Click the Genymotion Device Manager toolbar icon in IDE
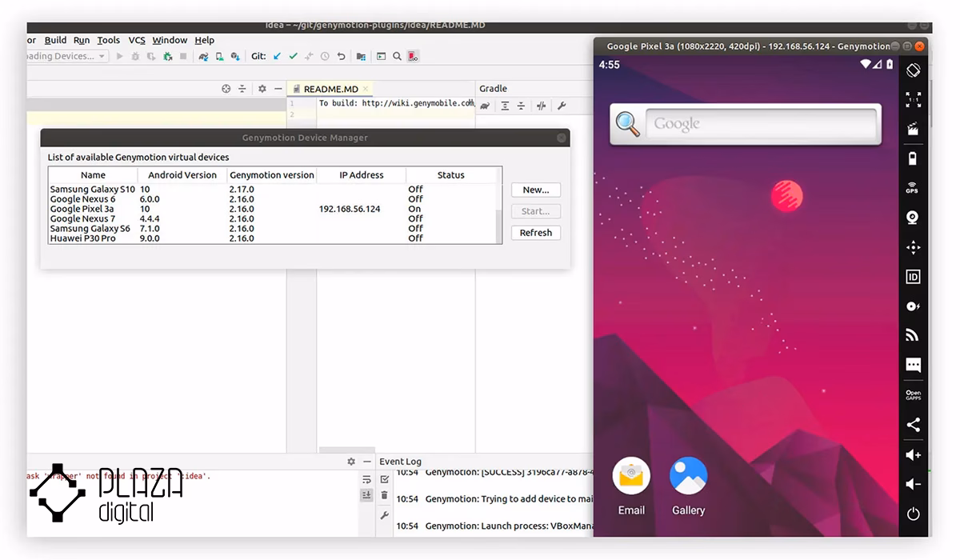The width and height of the screenshot is (960, 560). click(x=413, y=56)
